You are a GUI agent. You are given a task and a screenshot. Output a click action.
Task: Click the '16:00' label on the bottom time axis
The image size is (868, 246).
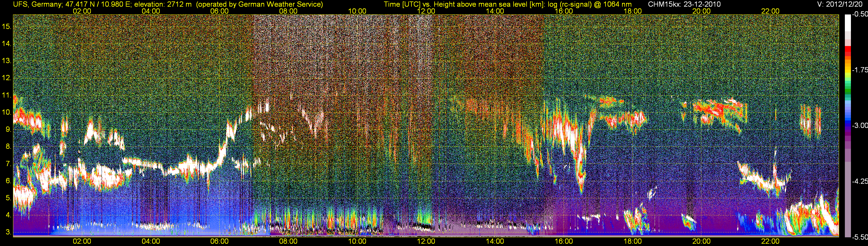tap(564, 242)
